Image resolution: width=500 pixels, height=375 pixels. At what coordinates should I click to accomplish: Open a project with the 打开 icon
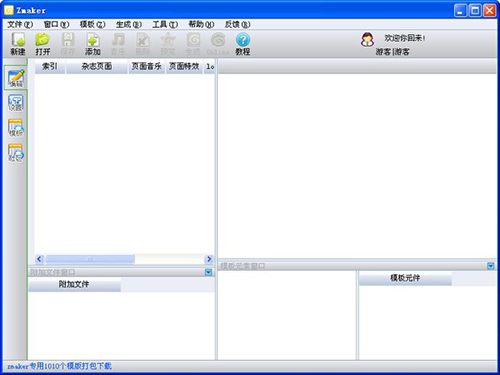point(43,43)
